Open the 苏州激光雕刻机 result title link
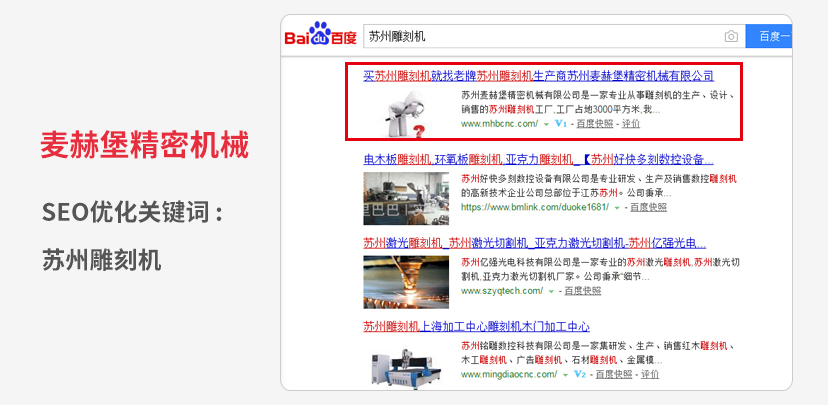 coord(534,243)
